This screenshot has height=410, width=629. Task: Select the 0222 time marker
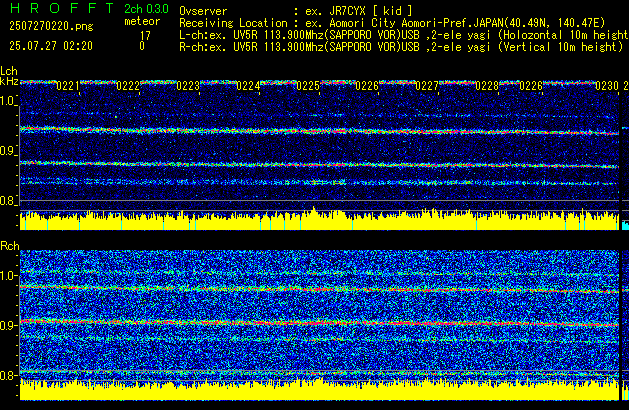(128, 86)
